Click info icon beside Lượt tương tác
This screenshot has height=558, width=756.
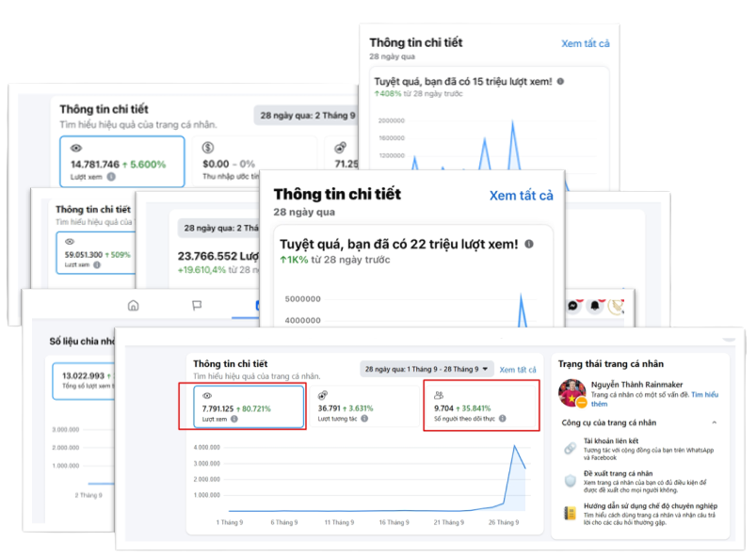(364, 418)
